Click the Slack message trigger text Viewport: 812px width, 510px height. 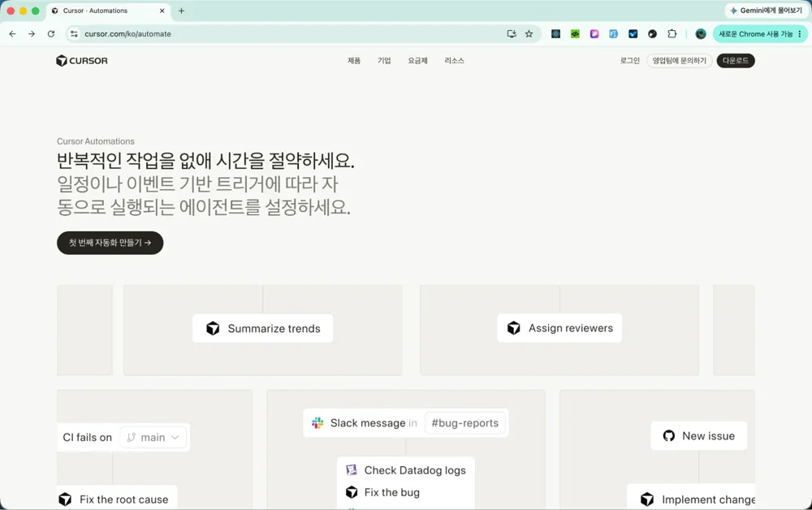[x=368, y=423]
